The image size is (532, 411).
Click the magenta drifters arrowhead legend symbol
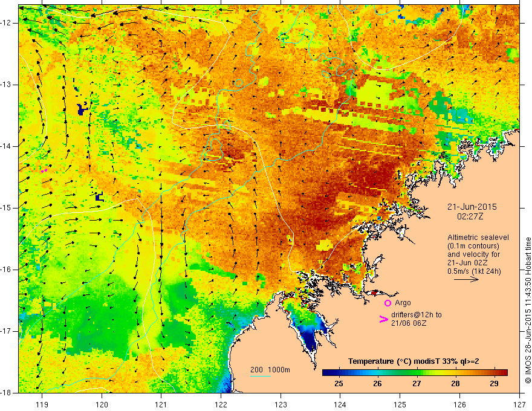pos(383,319)
